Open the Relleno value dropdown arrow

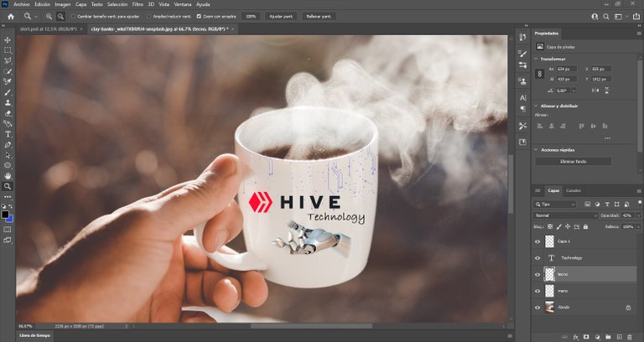(638, 226)
